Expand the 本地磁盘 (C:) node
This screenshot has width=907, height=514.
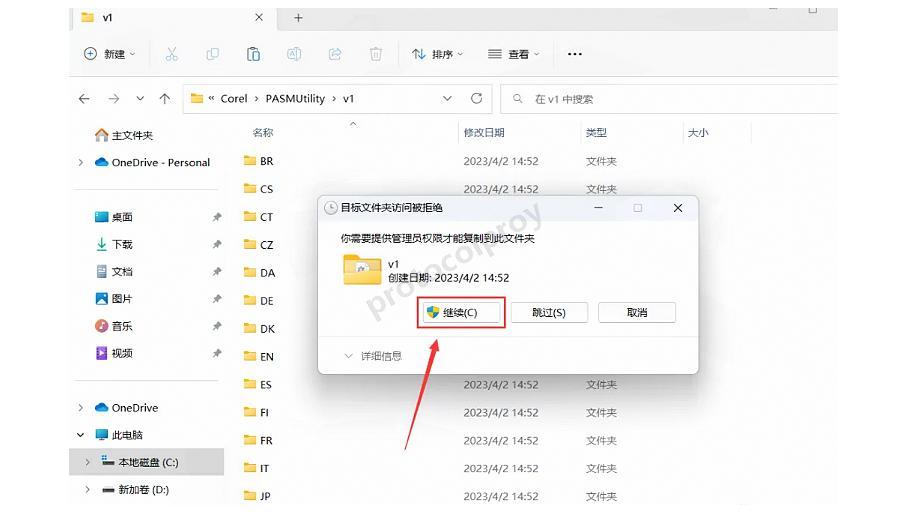88,462
